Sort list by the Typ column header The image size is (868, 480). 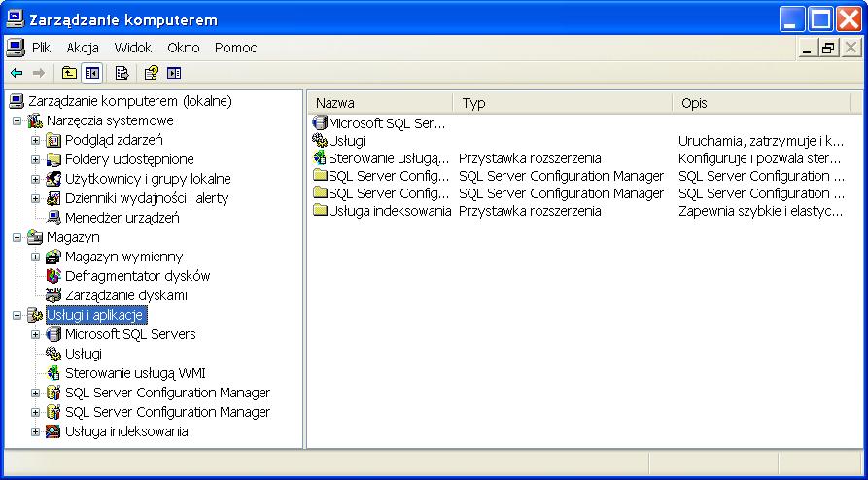tap(563, 103)
